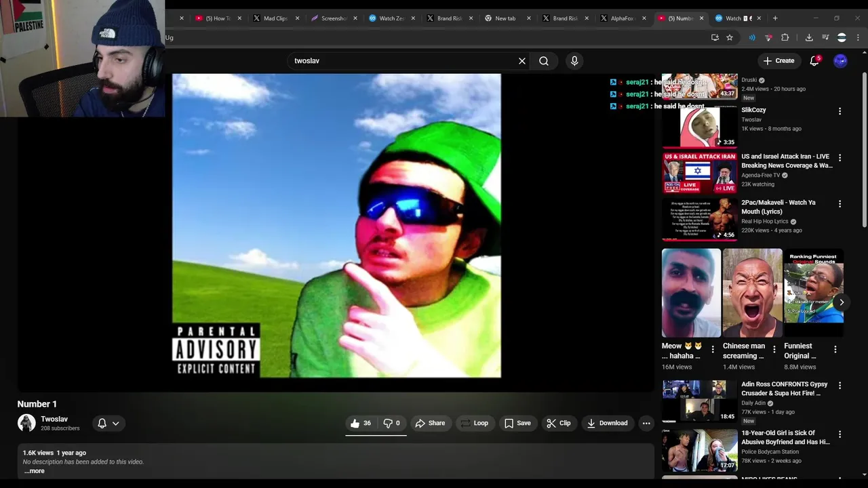Open the 2Pac Watch Ya Mouth thumbnail
The height and width of the screenshot is (488, 868).
700,219
